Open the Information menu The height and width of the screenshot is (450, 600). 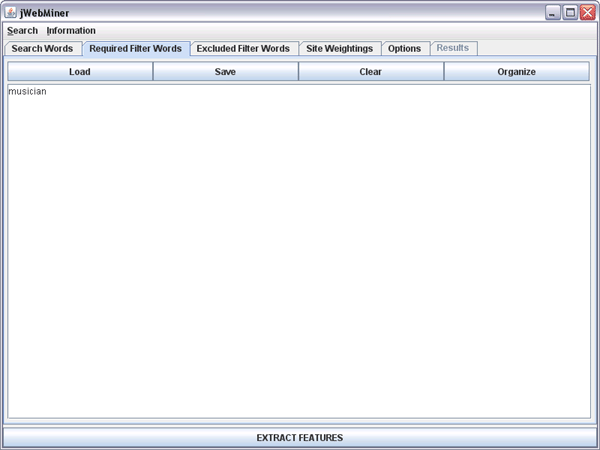(71, 31)
